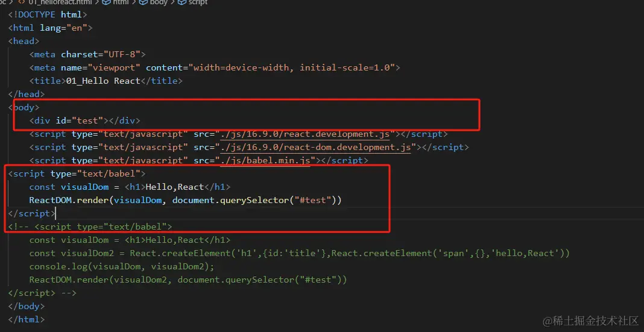The width and height of the screenshot is (644, 332).
Task: Click the commented closing script tag line
Action: pyautogui.click(x=42, y=293)
